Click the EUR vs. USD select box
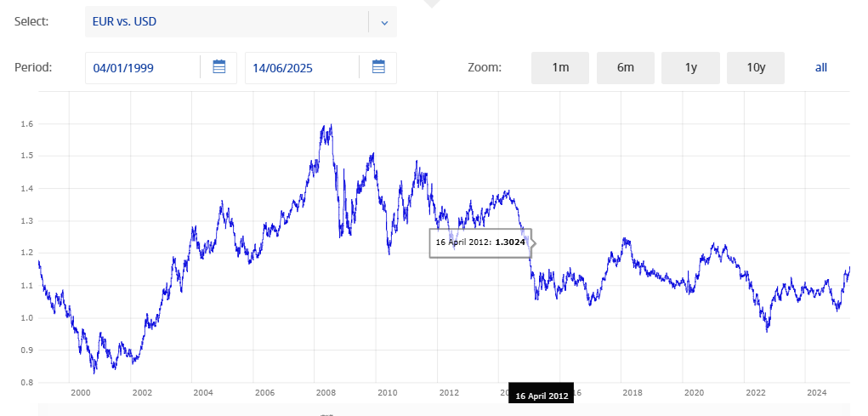 [x=227, y=22]
